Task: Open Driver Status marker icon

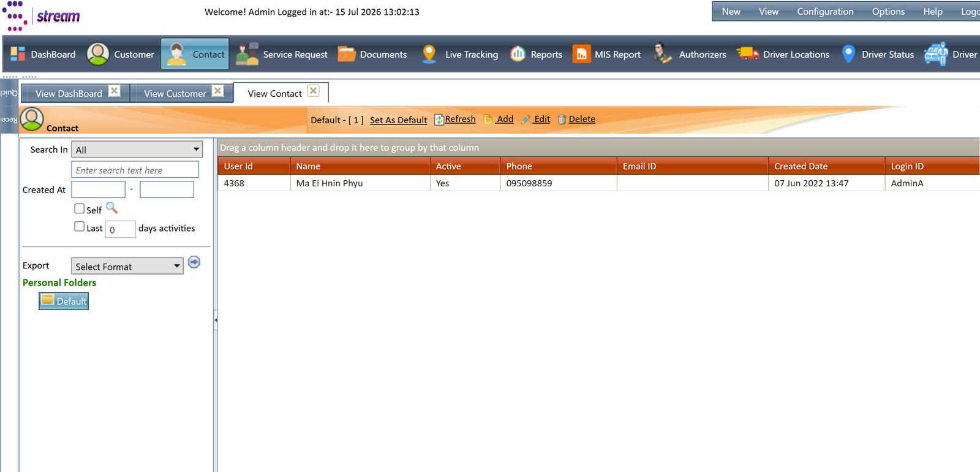Action: pos(848,54)
